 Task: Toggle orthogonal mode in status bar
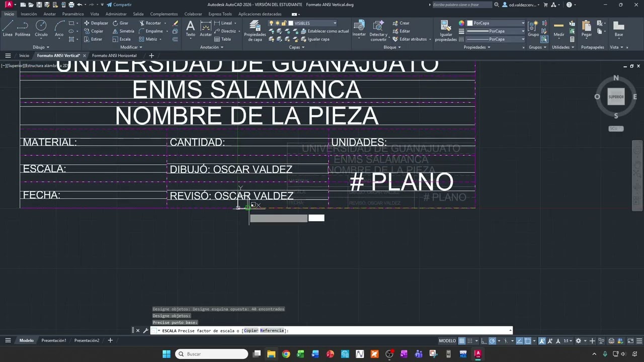[x=484, y=341]
